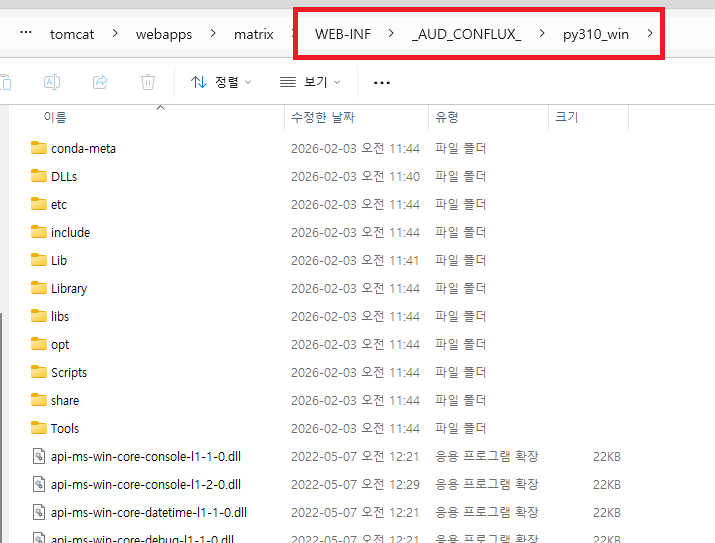Click the Scripts folder icon

[39, 372]
